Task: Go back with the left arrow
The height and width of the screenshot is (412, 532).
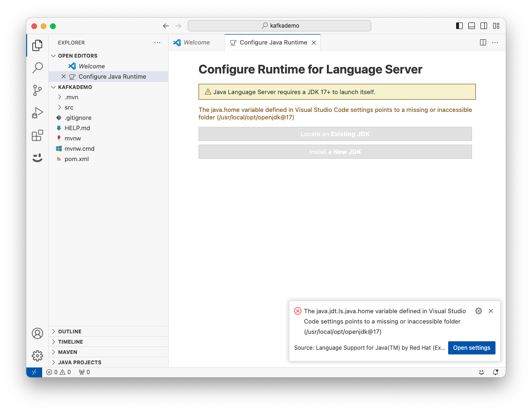Action: click(166, 26)
